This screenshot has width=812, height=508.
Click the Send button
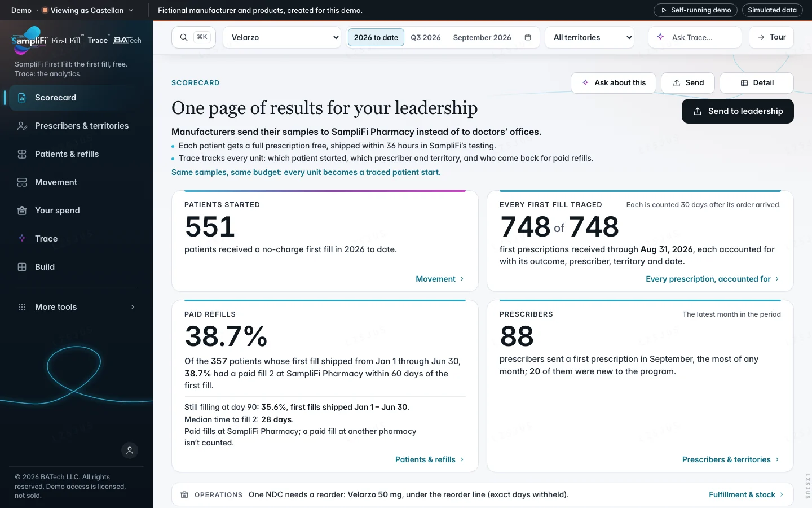point(688,83)
